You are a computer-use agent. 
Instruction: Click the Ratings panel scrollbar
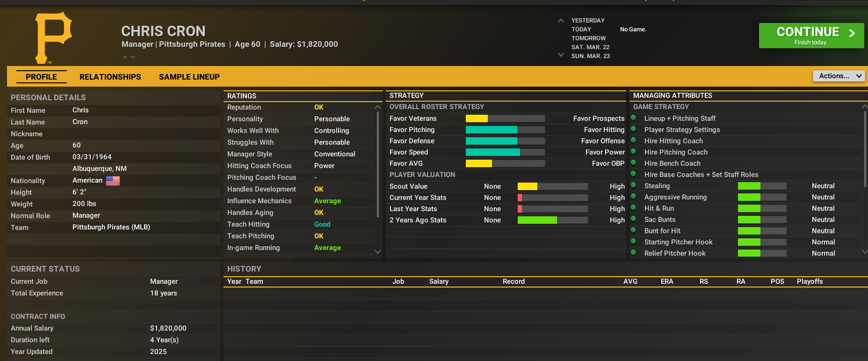click(378, 165)
